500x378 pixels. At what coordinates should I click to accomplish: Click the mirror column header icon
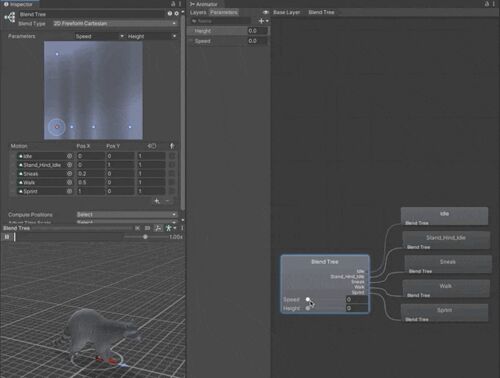click(172, 146)
